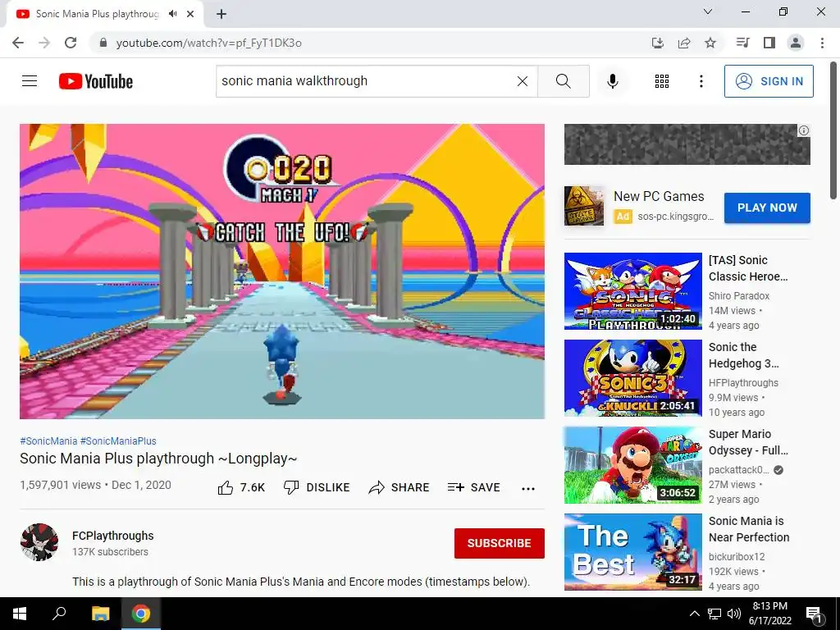Open a new browser tab
Screen dimensions: 840x630
coord(221,14)
